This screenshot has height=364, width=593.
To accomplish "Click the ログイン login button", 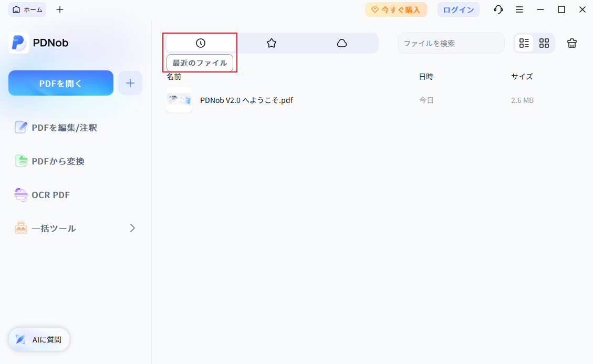I will pyautogui.click(x=458, y=9).
